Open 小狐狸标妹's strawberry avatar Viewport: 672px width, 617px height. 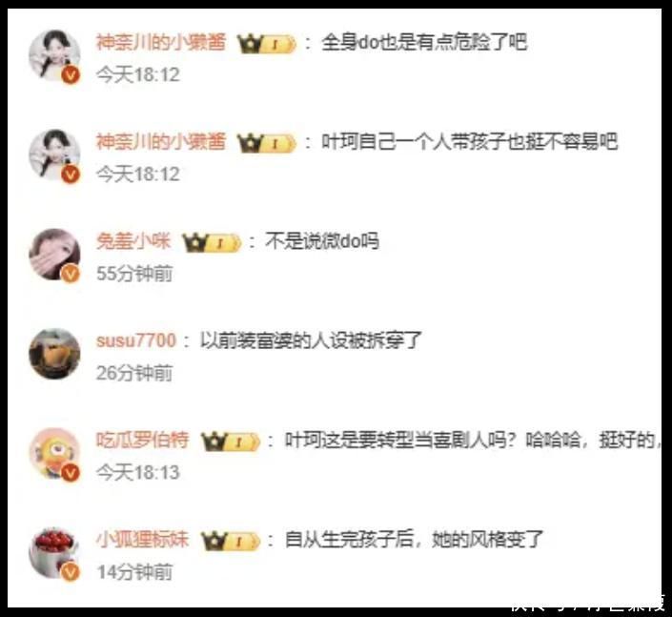point(54,553)
